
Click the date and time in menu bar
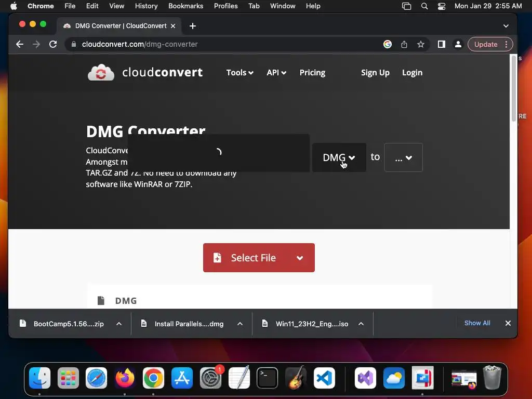tap(488, 6)
